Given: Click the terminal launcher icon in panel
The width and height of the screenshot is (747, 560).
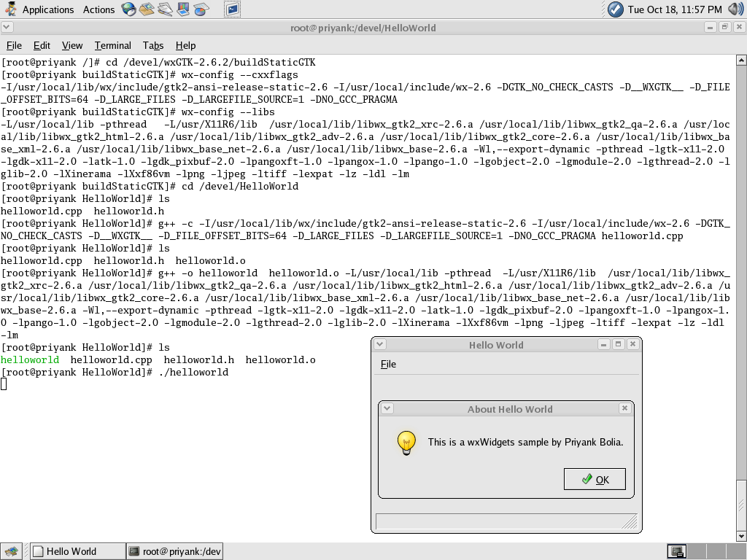Looking at the screenshot, I should coord(233,9).
